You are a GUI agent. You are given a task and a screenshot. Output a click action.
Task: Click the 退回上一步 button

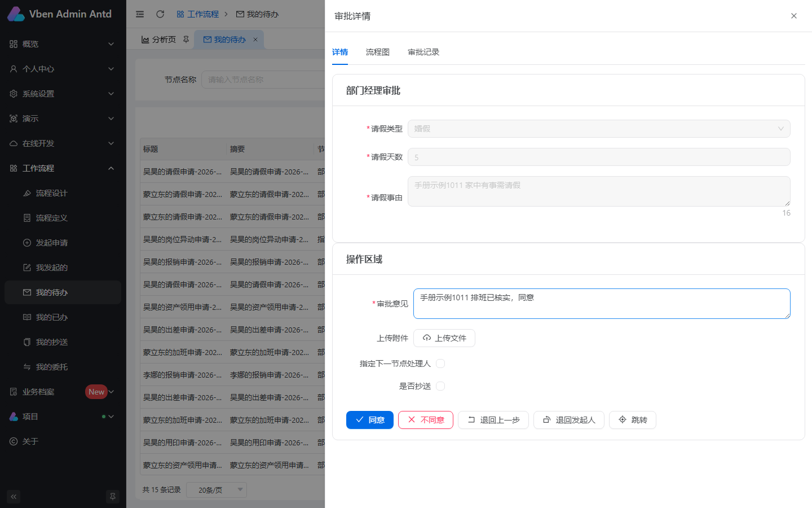[493, 420]
